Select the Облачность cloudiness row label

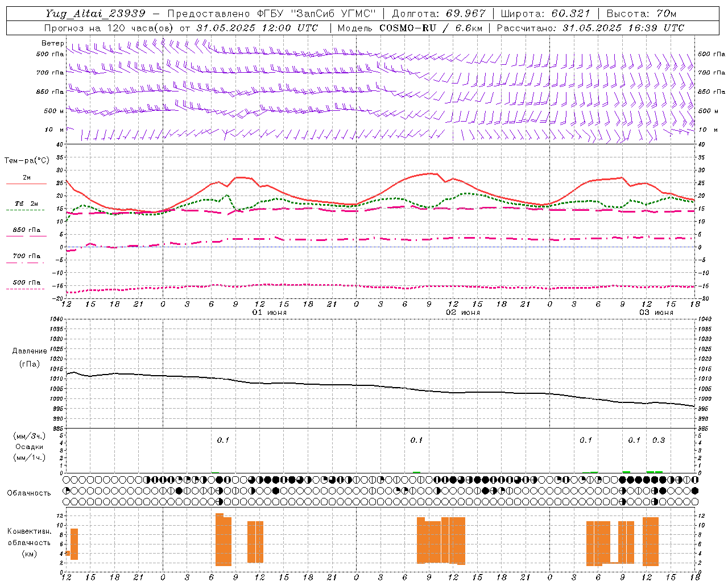(29, 493)
